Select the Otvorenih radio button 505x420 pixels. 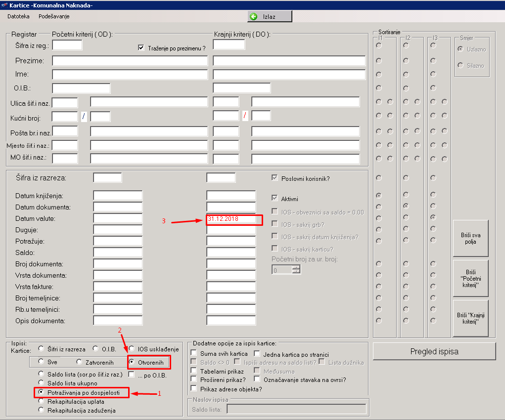click(x=132, y=362)
